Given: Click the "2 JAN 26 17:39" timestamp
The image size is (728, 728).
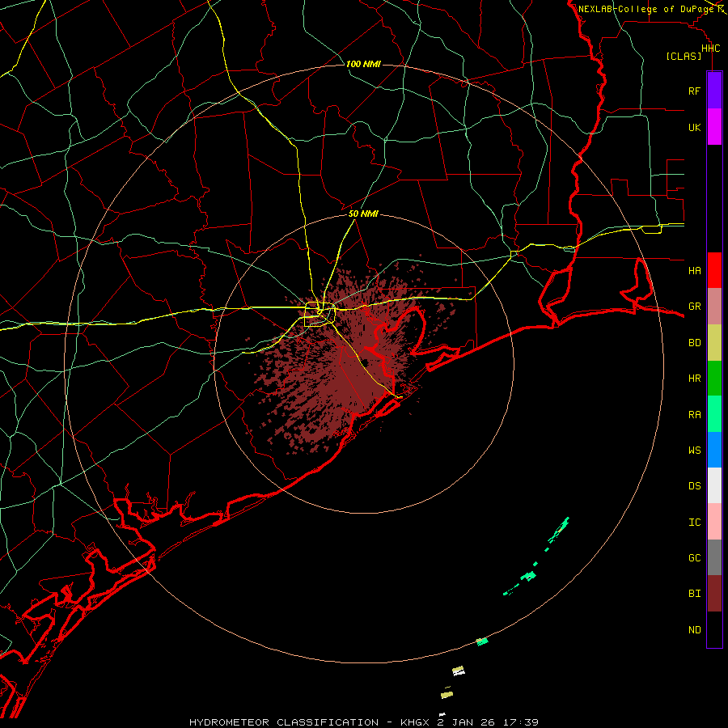Looking at the screenshot, I should pyautogui.click(x=488, y=722).
